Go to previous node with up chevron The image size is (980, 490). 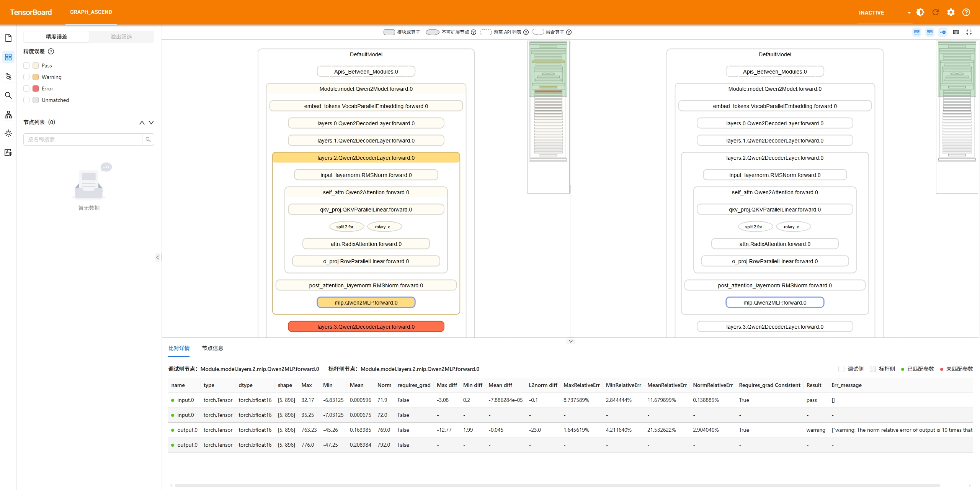[x=142, y=123]
